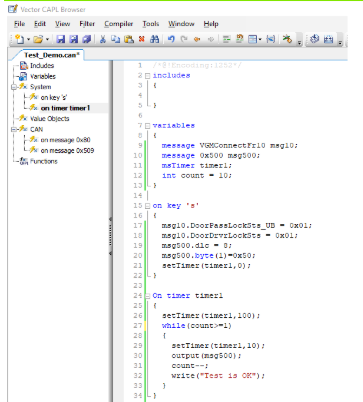The height and width of the screenshot is (402, 363).
Task: Click the 'msg500.dlc = 8;' line
Action: click(196, 246)
